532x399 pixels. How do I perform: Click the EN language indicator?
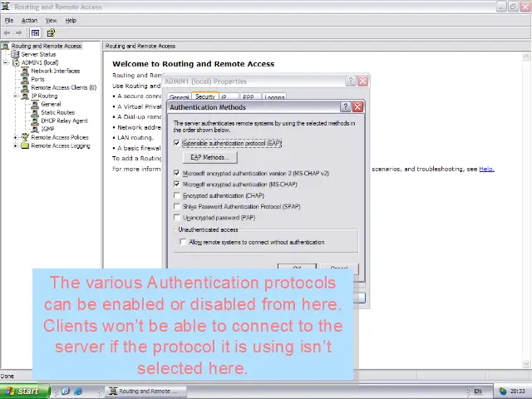point(478,392)
